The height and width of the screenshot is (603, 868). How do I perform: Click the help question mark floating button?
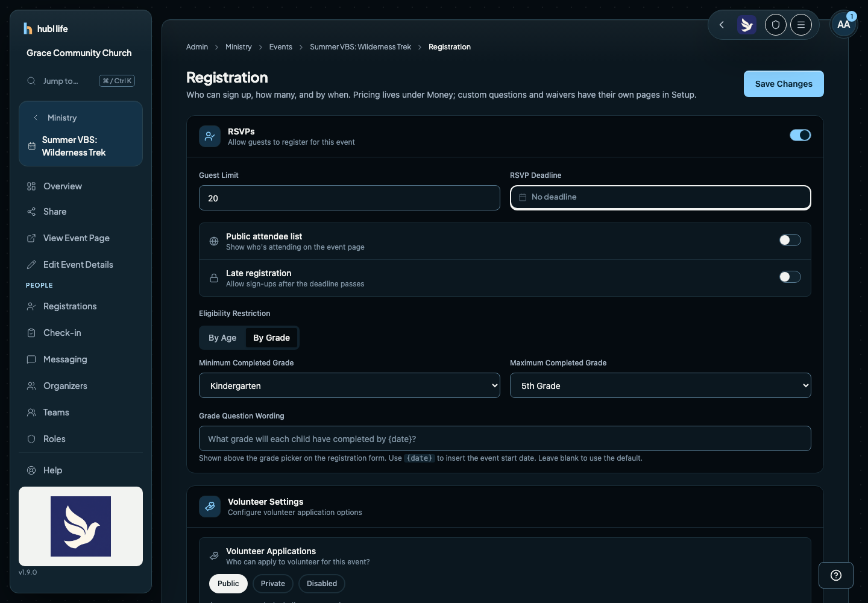pos(836,575)
